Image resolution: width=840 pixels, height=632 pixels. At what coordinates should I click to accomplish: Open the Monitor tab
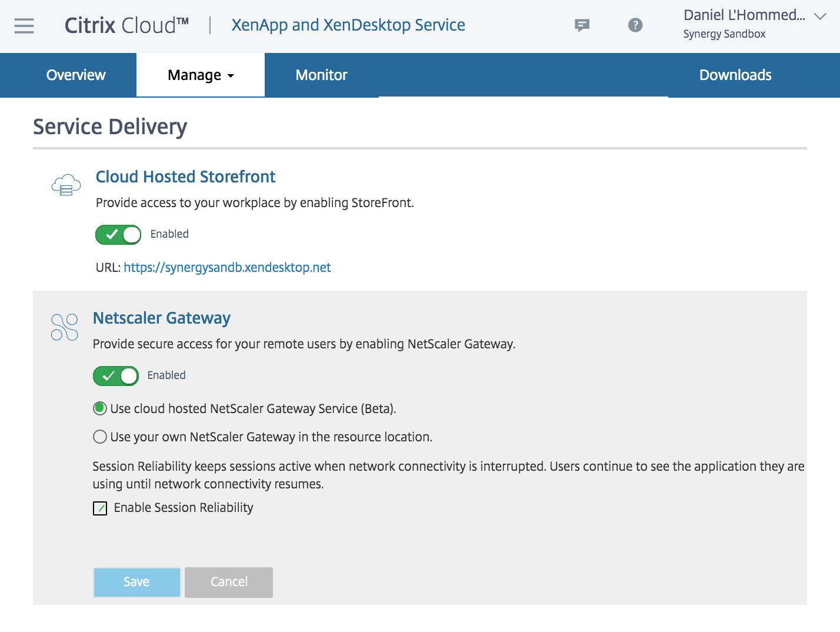[x=321, y=75]
